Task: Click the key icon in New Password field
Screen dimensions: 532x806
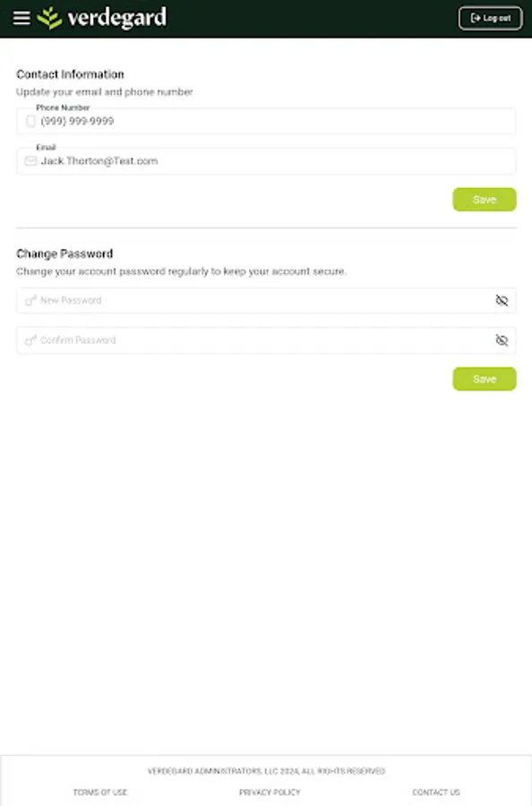Action: (30, 300)
